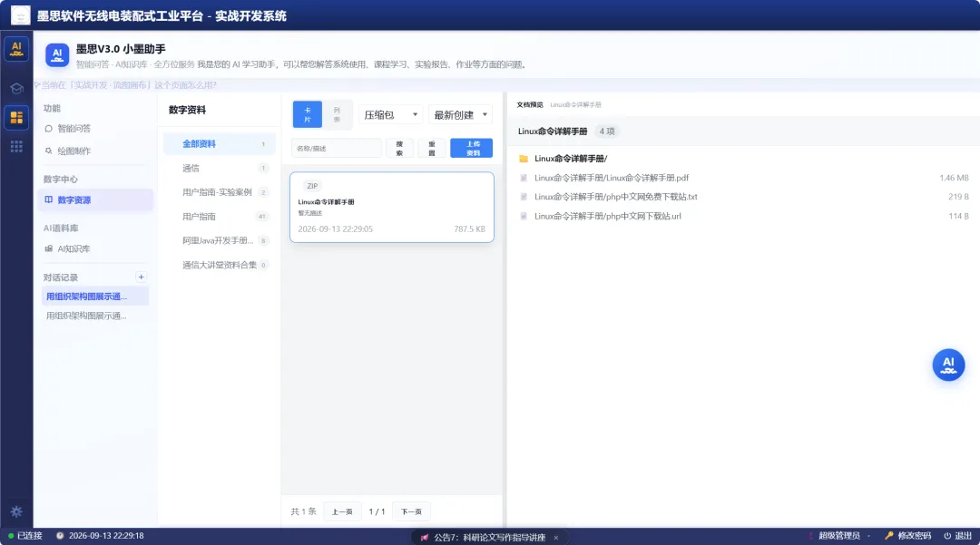Open the Linux命令详解手册 folder icon
The image size is (980, 545).
(x=524, y=159)
